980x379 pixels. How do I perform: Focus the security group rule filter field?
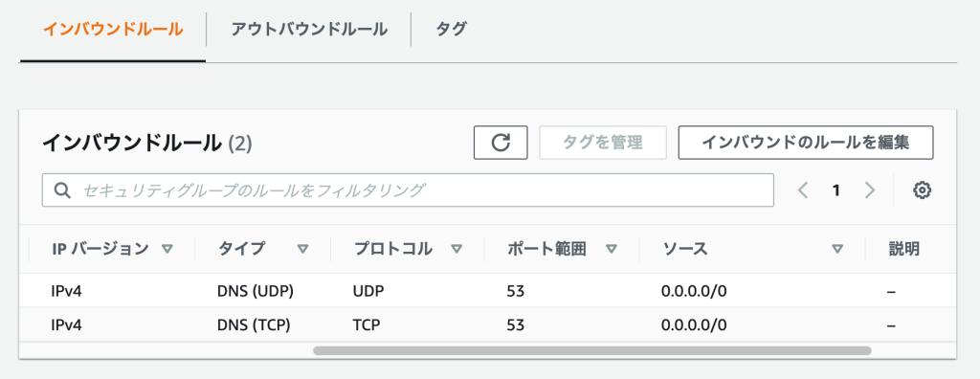(408, 190)
